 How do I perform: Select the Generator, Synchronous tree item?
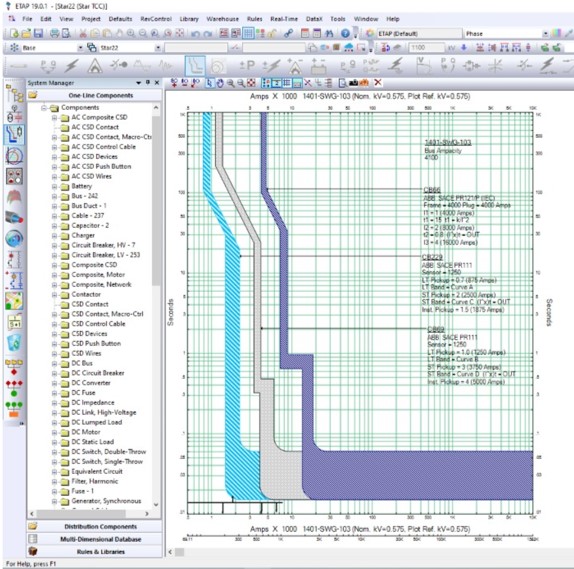[x=106, y=501]
